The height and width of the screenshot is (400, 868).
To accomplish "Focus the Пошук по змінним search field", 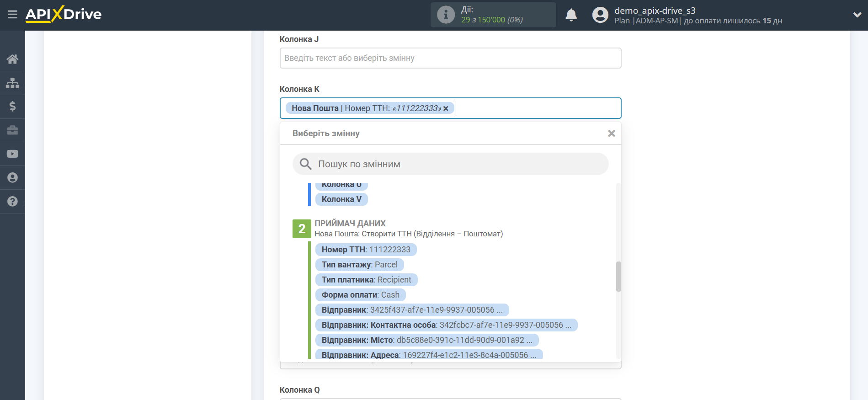I will tap(450, 164).
